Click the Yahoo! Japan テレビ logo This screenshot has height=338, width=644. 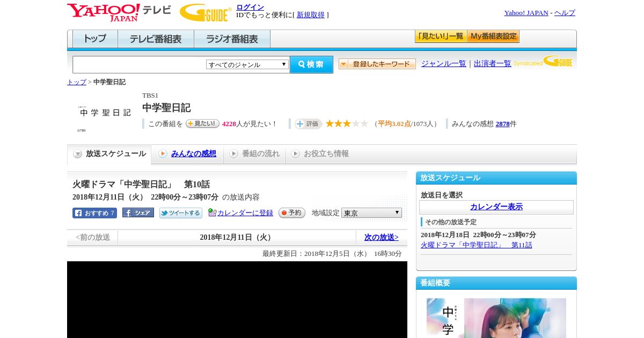tap(119, 12)
